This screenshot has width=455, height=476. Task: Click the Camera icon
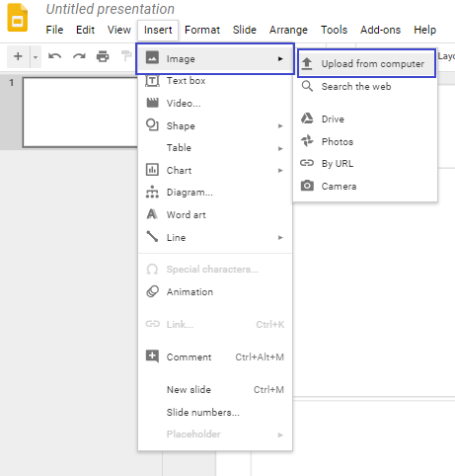pos(307,186)
